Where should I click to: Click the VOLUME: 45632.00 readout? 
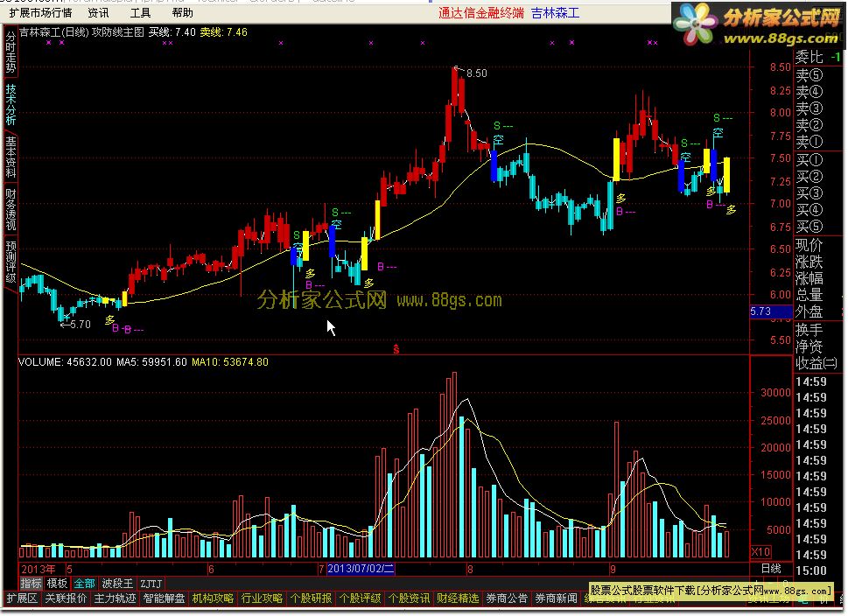click(65, 361)
